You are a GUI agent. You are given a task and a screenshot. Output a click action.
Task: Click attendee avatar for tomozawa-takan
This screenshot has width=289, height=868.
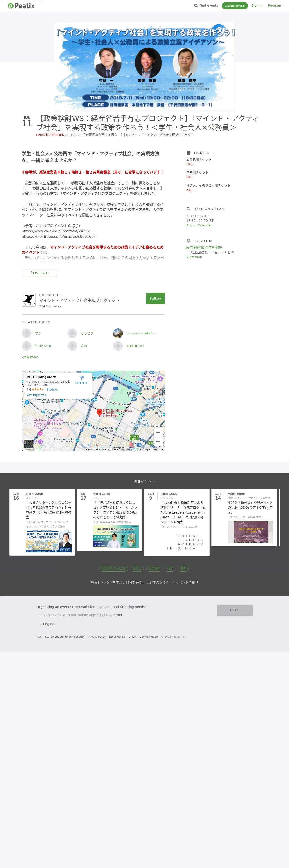(118, 333)
